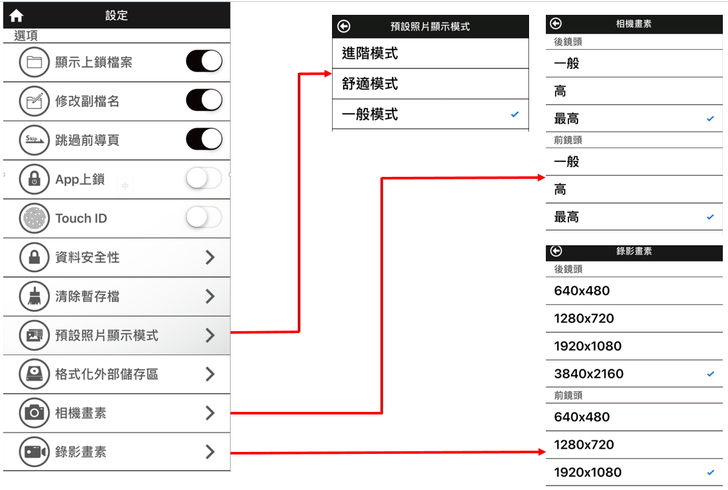Open 資料安全性 via its chevron
The height and width of the screenshot is (490, 728).
[x=210, y=257]
